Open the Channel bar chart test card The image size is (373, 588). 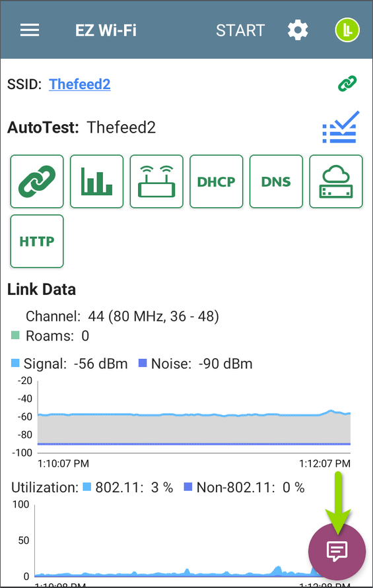[97, 181]
